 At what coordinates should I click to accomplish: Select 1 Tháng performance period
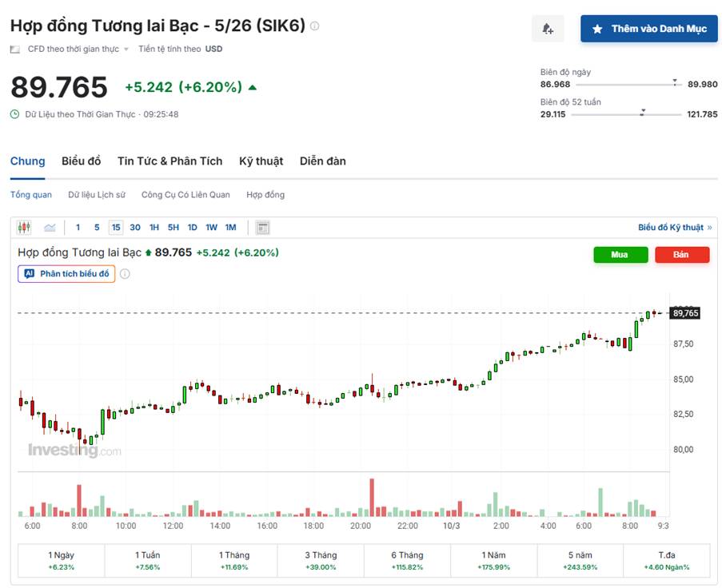pyautogui.click(x=234, y=560)
